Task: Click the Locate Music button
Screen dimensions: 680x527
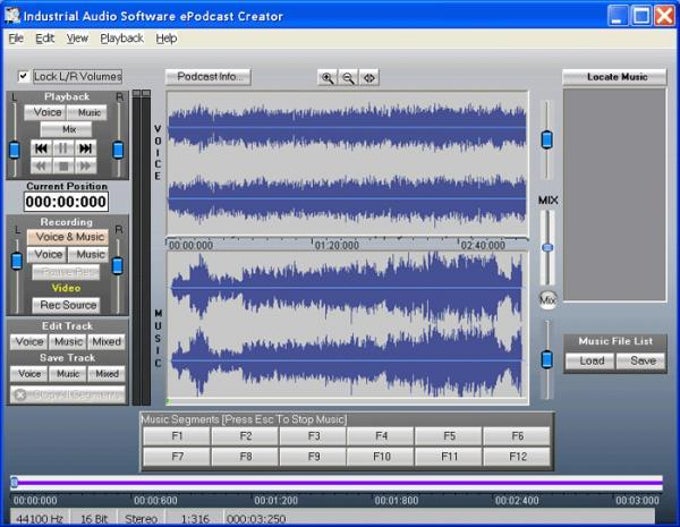Action: click(614, 77)
